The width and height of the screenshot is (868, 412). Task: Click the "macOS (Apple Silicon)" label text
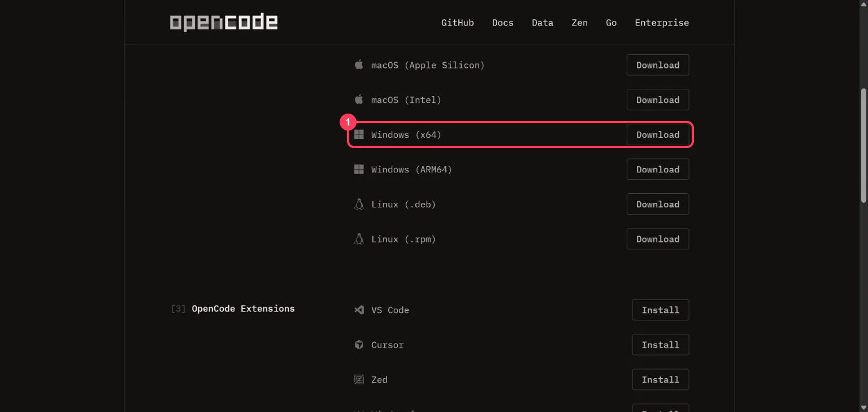[428, 65]
